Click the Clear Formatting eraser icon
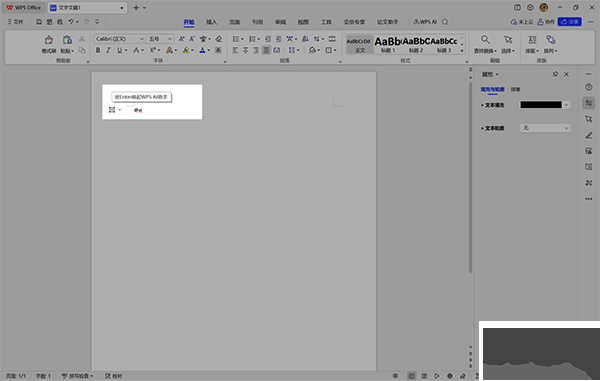Image resolution: width=600 pixels, height=381 pixels. (x=219, y=39)
